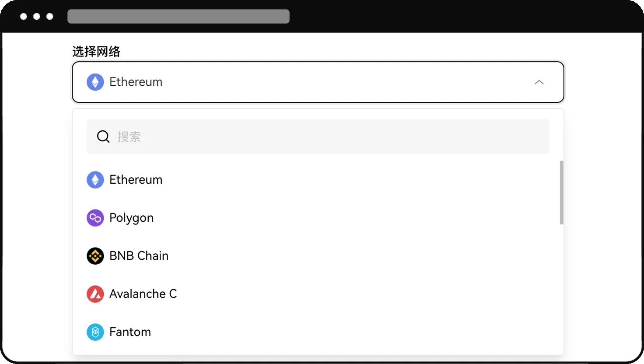This screenshot has height=364, width=644.
Task: Click the red Avalanche icon
Action: [x=95, y=294]
